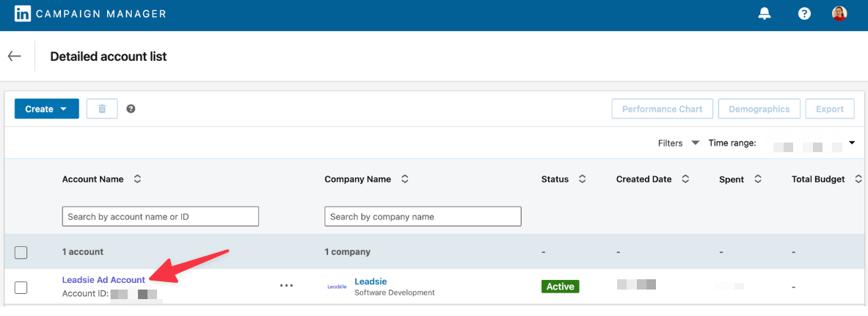Tick the select-all accounts checkbox
This screenshot has width=868, height=316.
pos(21,252)
